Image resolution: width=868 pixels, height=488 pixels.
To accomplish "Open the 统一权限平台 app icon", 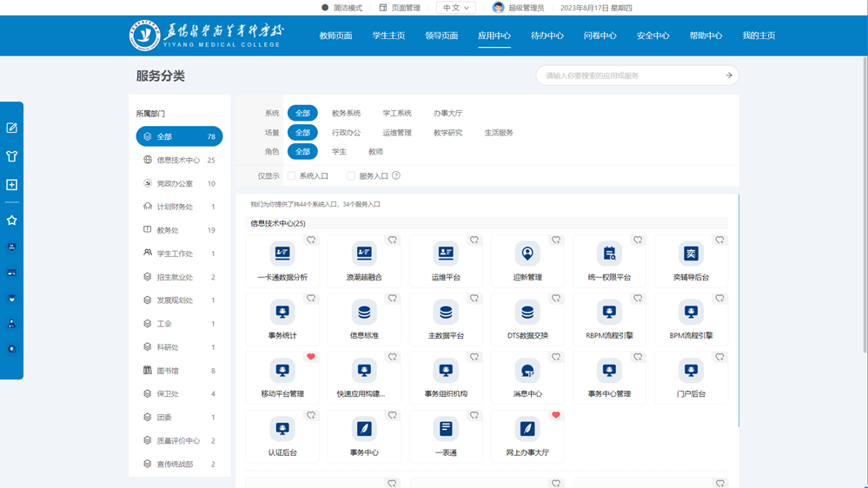I will pyautogui.click(x=609, y=254).
